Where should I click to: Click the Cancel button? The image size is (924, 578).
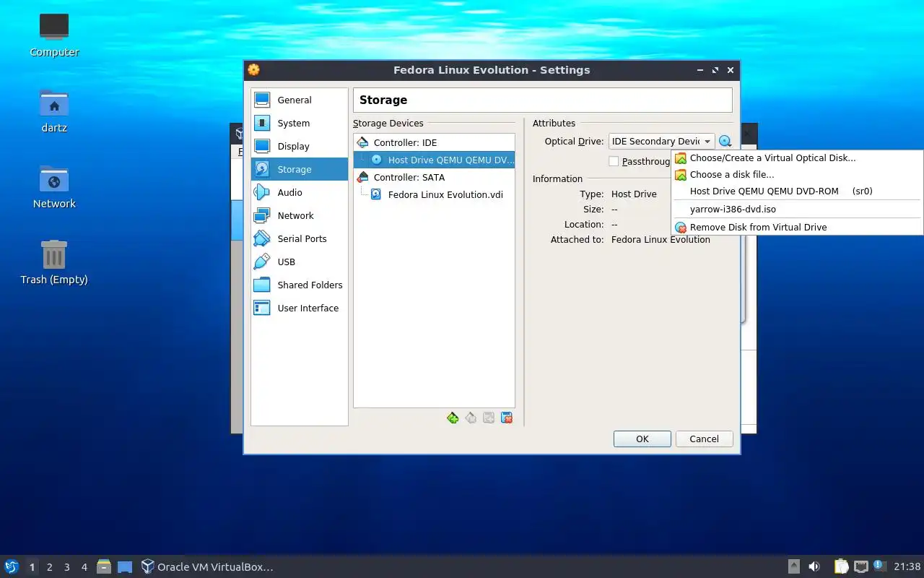[704, 439]
